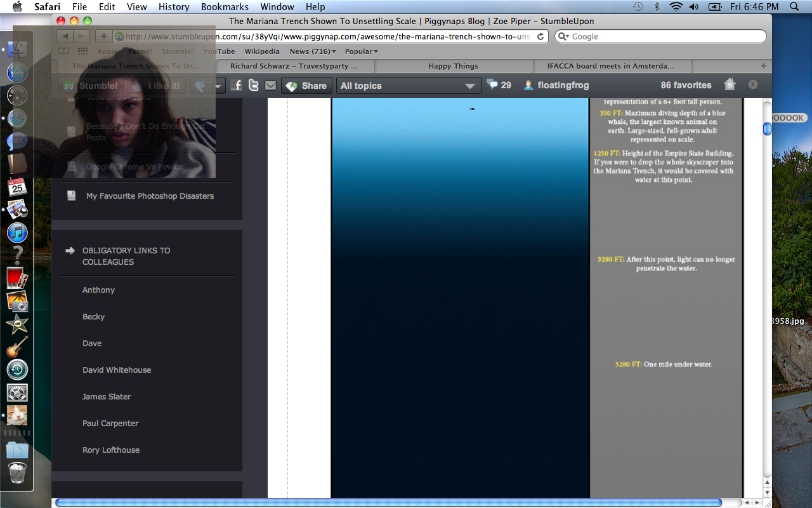
Task: Open iTunes from the dock
Action: pyautogui.click(x=17, y=232)
